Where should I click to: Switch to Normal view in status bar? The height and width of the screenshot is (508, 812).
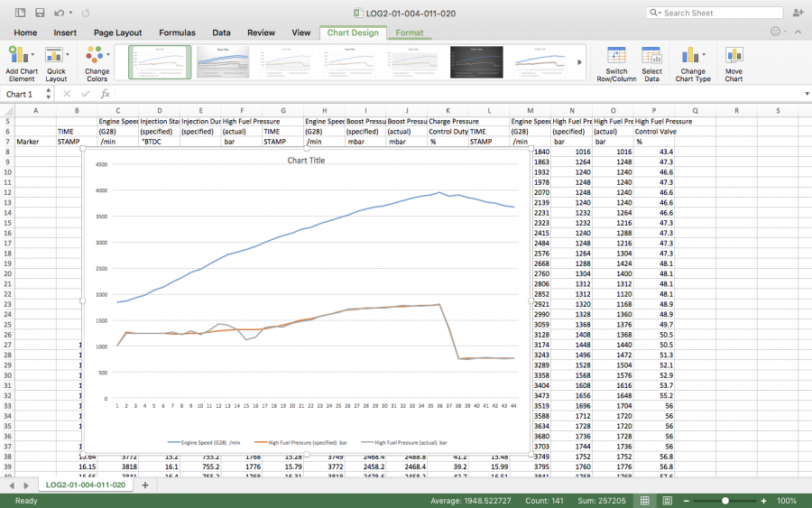pos(646,501)
